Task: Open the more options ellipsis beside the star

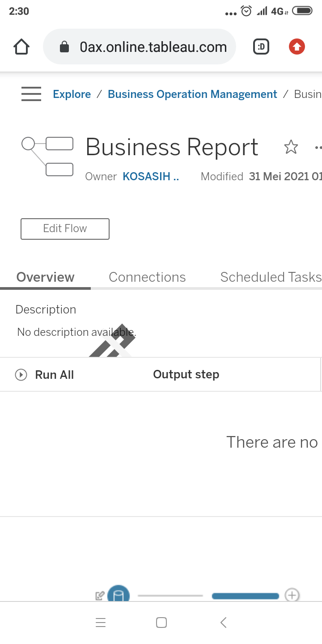Action: [318, 147]
